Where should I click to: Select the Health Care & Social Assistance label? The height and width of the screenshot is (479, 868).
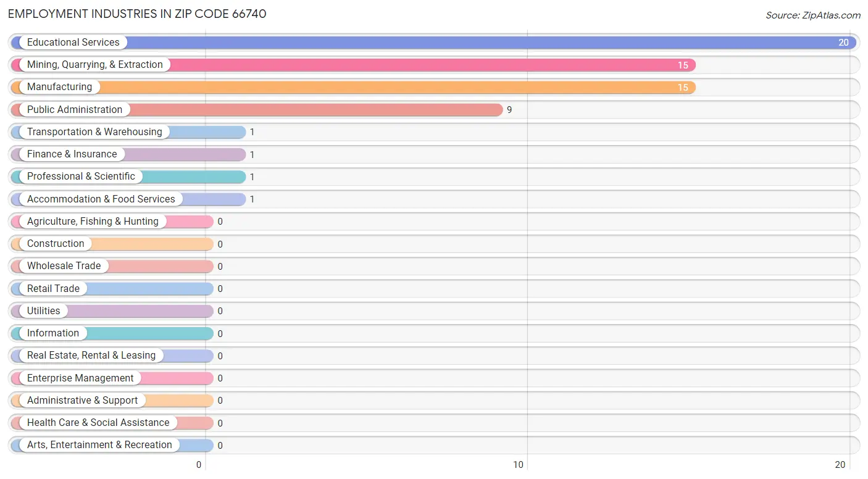98,423
